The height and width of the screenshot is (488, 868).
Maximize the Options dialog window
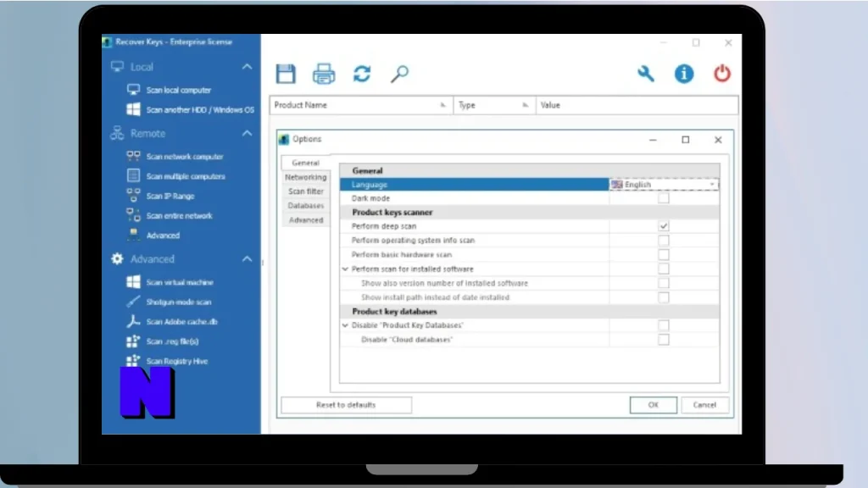(x=685, y=140)
